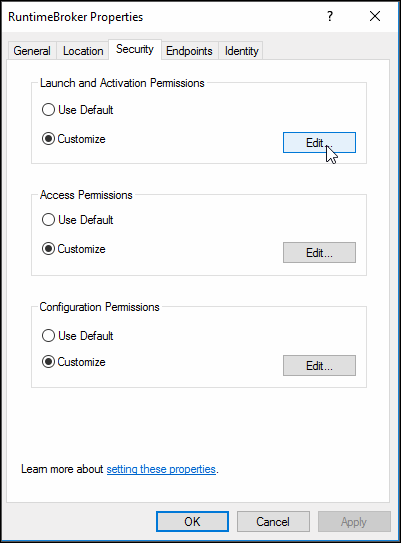
Task: Select the Security tab
Action: point(135,49)
